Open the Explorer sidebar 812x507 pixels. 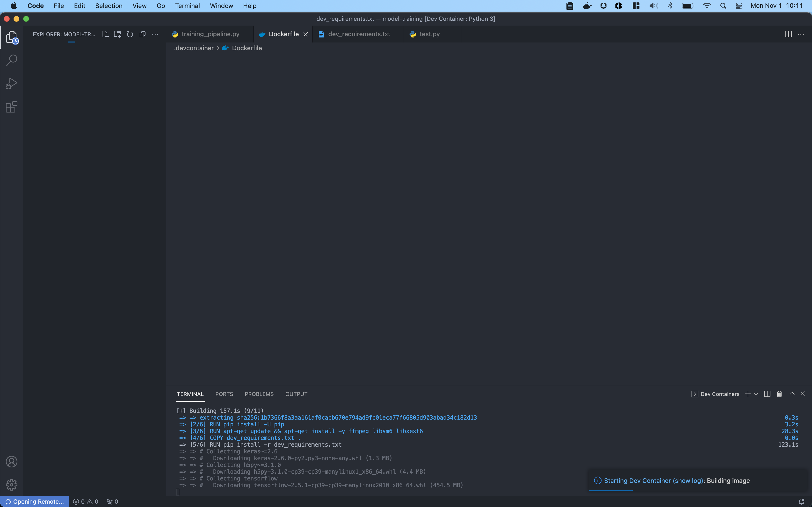(12, 38)
